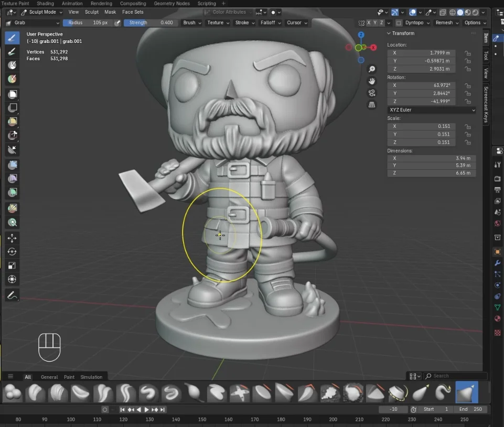Viewport: 504px width, 427px height.
Task: Select the Annotate tool at toolbar bottom
Action: coord(12,294)
